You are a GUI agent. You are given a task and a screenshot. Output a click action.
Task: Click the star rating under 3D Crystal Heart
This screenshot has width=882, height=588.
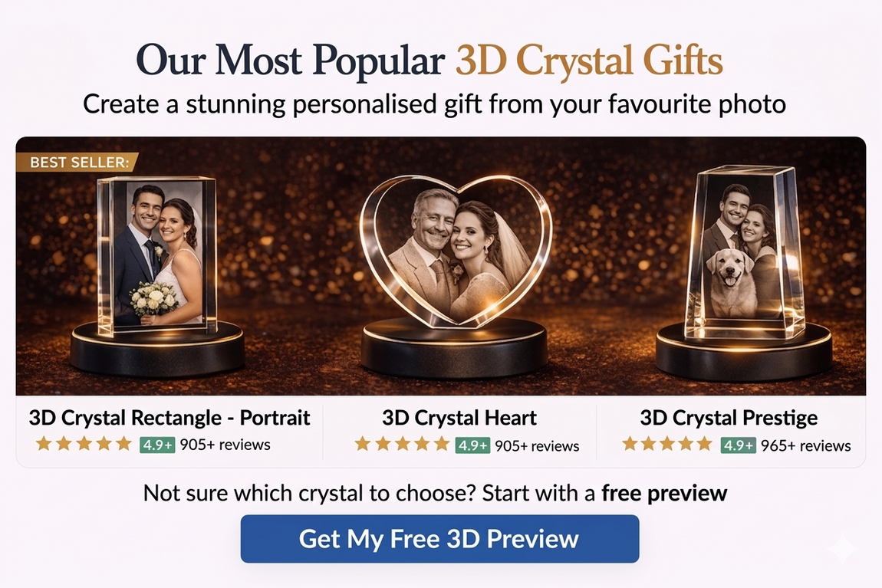pyautogui.click(x=402, y=445)
